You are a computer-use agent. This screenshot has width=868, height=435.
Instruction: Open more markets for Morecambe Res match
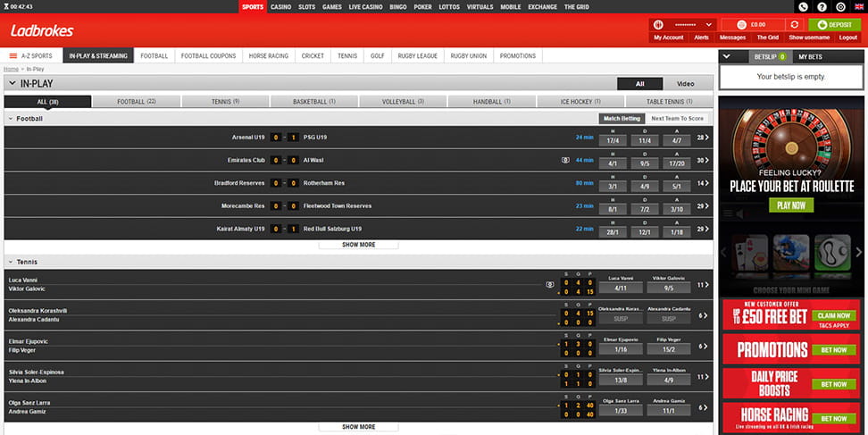pos(703,205)
